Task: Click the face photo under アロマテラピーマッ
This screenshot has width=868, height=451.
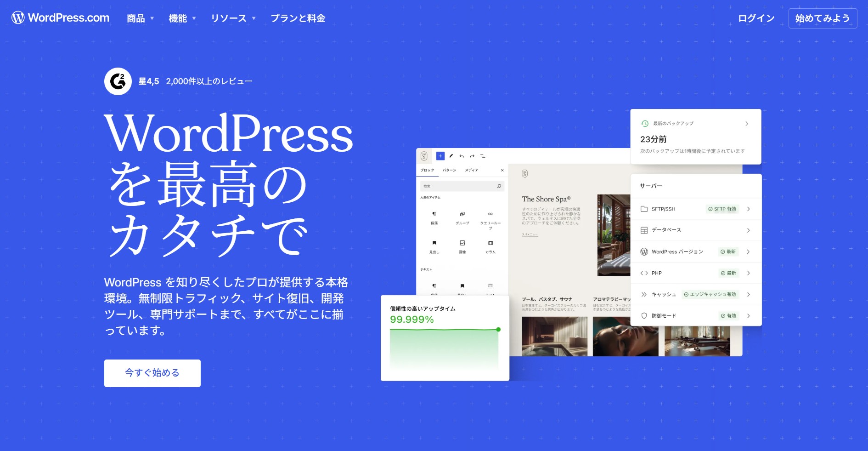Action: click(x=626, y=337)
